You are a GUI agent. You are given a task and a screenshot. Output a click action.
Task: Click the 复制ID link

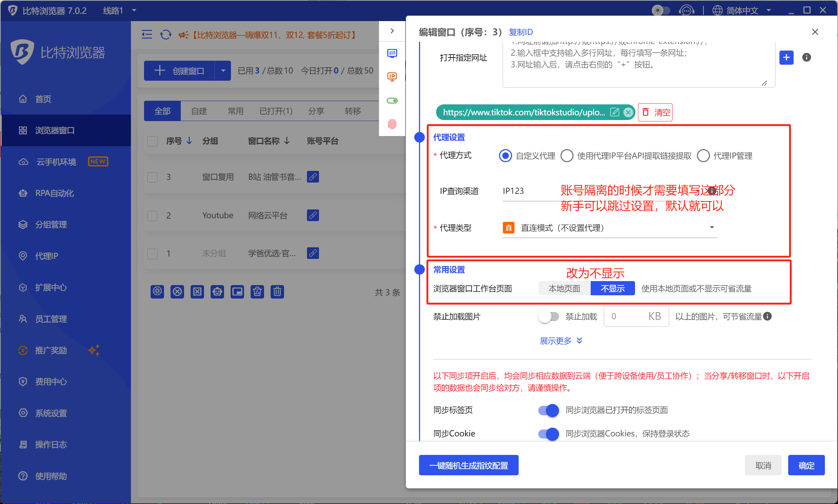pos(521,32)
